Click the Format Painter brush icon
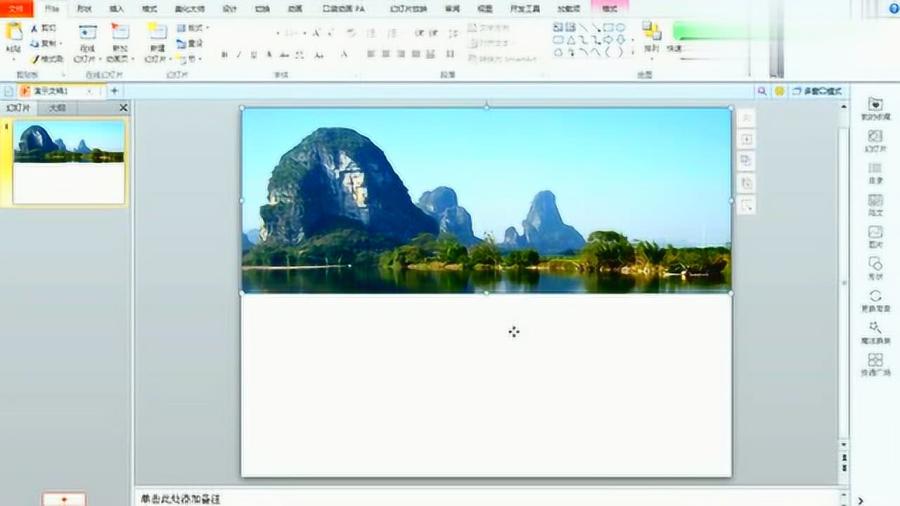The height and width of the screenshot is (506, 900). click(x=35, y=59)
